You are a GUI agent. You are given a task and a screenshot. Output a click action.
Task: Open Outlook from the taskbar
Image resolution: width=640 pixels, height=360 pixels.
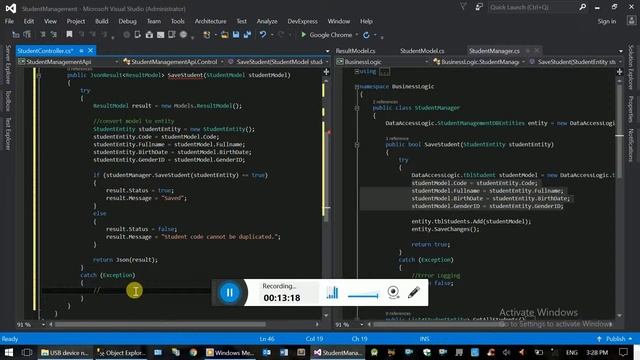tap(267, 352)
